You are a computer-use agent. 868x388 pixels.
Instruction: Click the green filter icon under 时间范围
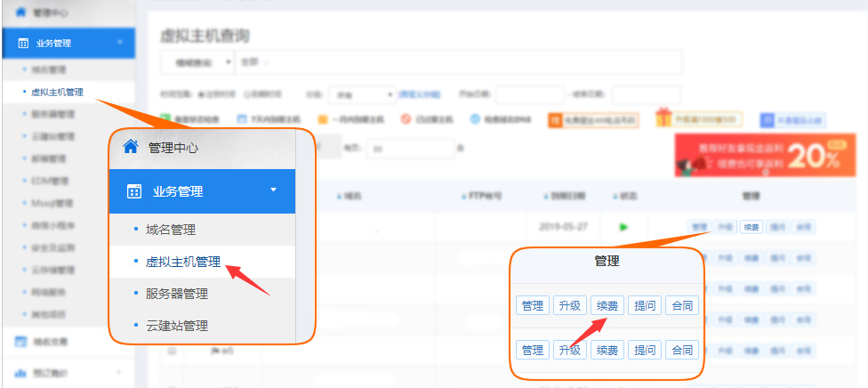click(165, 118)
